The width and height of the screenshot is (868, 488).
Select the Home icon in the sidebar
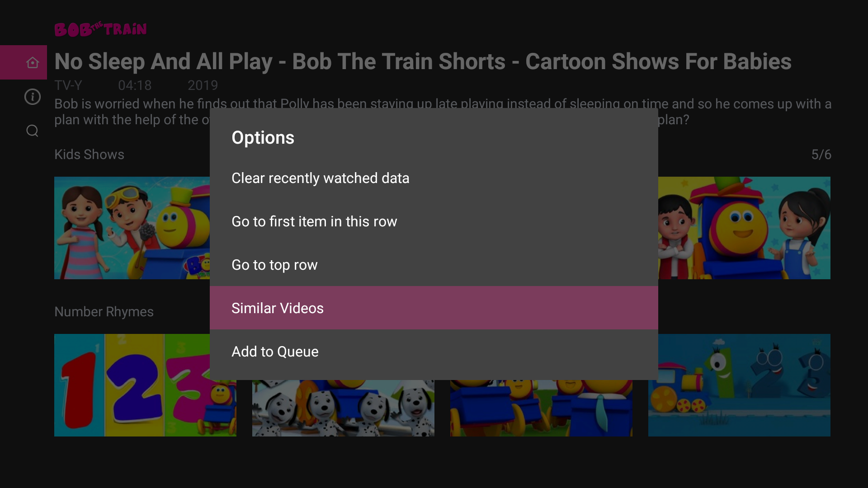pos(32,62)
